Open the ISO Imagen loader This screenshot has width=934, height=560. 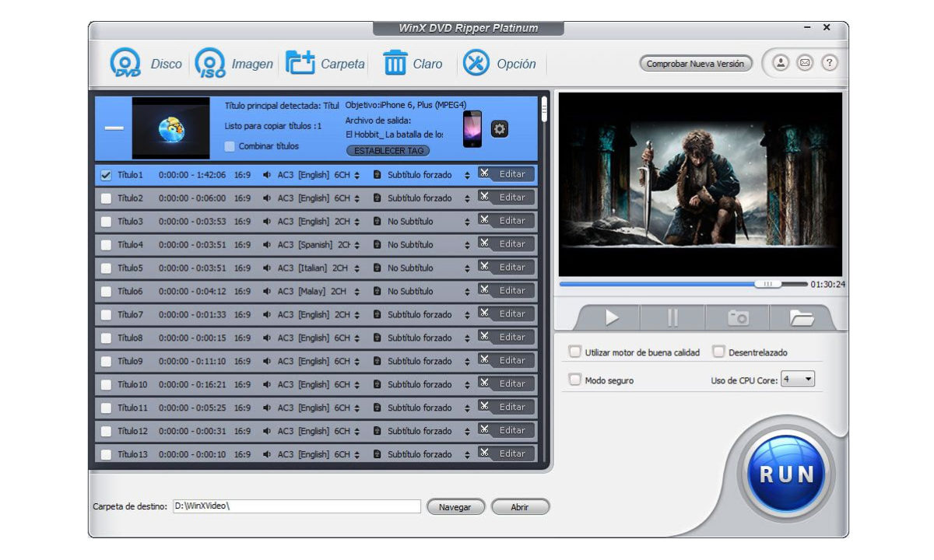click(x=210, y=63)
